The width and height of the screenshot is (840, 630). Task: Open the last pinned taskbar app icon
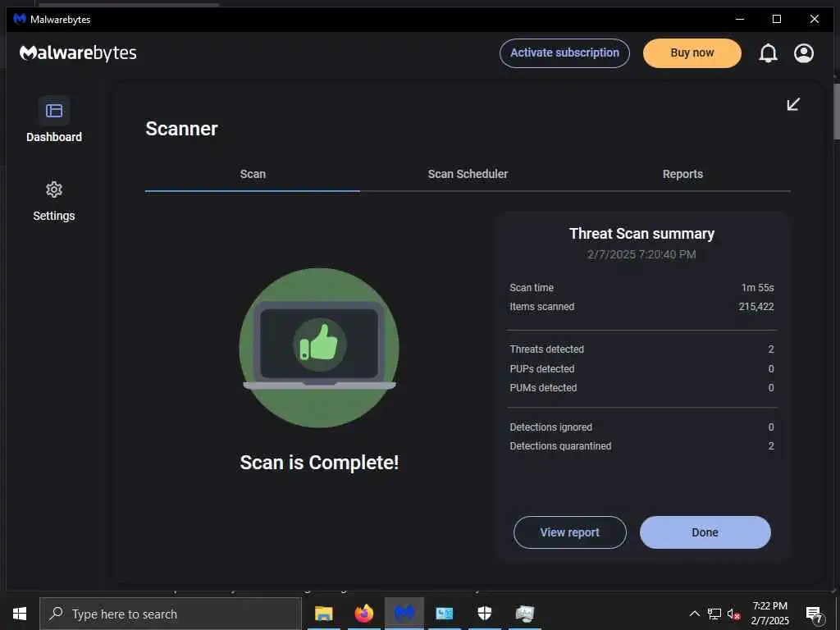(524, 614)
